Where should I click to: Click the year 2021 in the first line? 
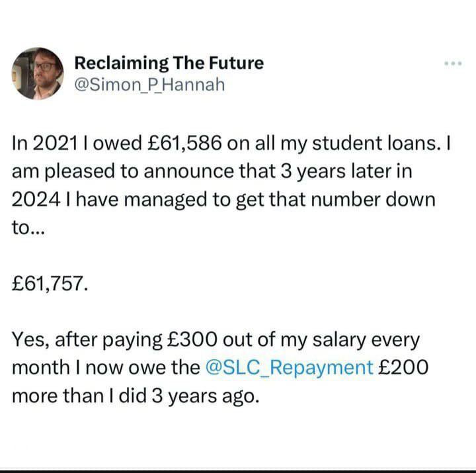pyautogui.click(x=56, y=143)
